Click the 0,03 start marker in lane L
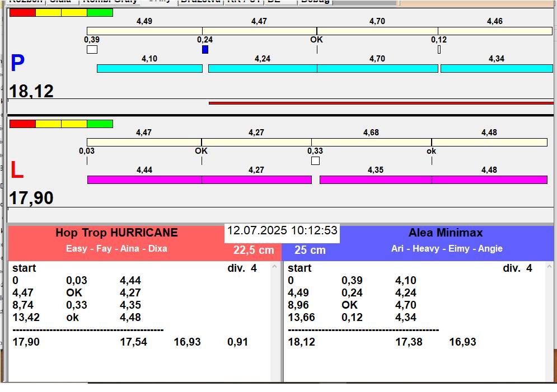This screenshot has height=392, width=557. 87,160
